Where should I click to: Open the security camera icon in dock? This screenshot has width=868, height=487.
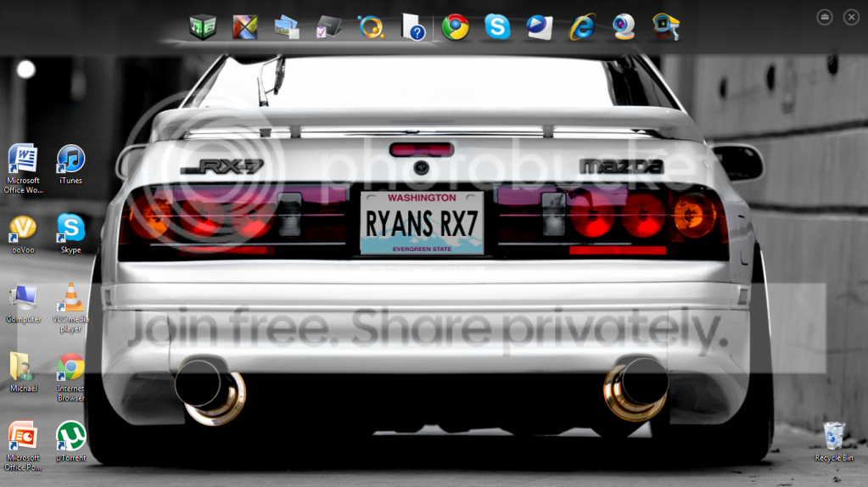[666, 26]
